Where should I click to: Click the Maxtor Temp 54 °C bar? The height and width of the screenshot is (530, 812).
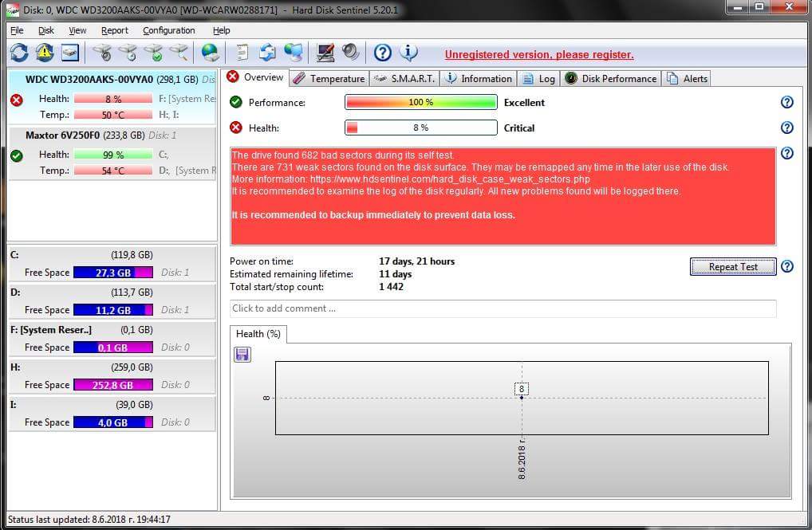[x=113, y=171]
